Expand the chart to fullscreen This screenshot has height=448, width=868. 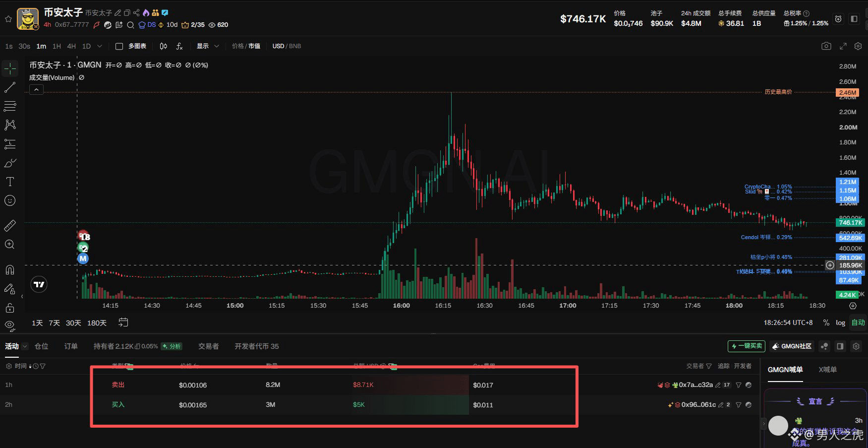click(843, 46)
